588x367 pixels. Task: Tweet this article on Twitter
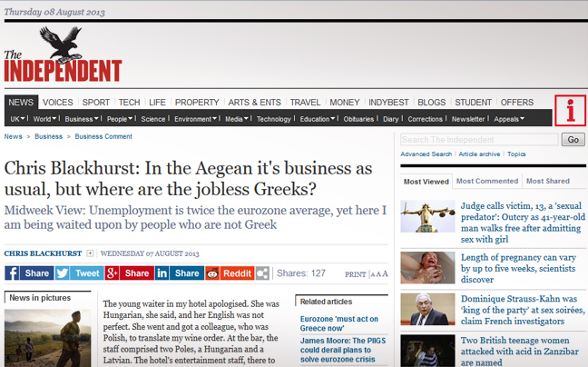(x=79, y=273)
